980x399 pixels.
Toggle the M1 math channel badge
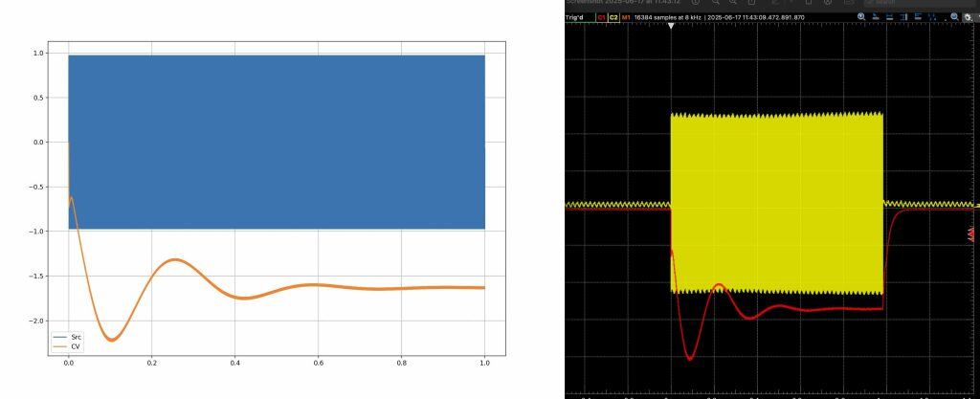coord(626,17)
